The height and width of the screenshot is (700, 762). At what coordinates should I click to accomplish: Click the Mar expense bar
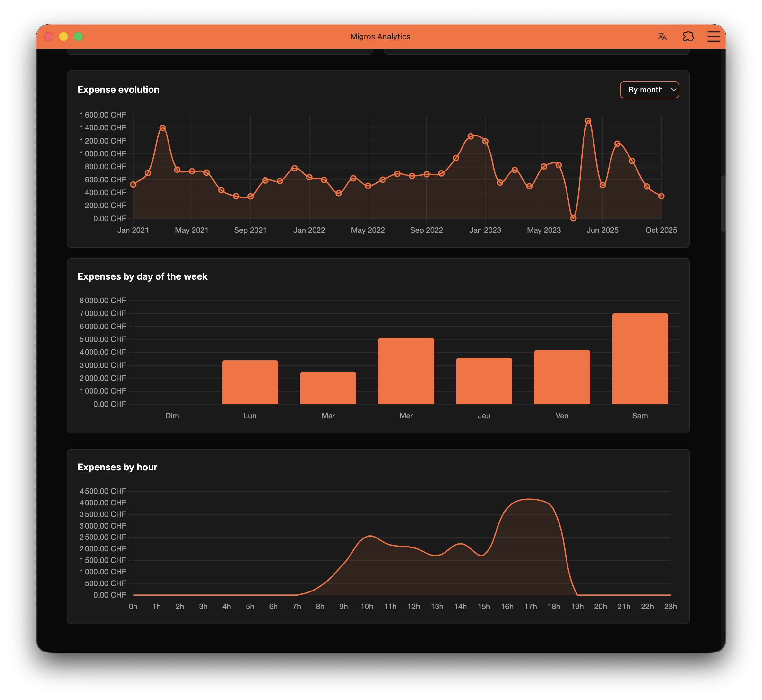pyautogui.click(x=328, y=388)
